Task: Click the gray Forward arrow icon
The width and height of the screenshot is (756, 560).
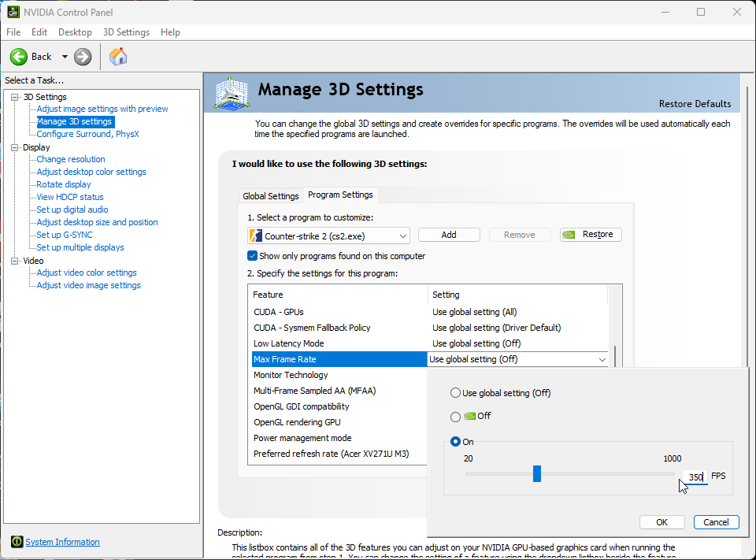Action: click(x=83, y=57)
